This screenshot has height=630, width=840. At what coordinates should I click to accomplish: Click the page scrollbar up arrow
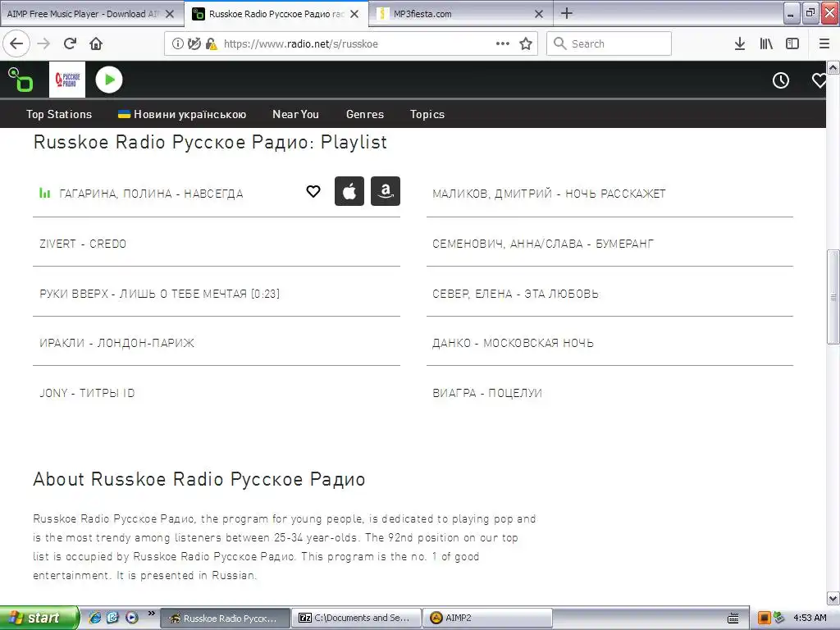[833, 67]
